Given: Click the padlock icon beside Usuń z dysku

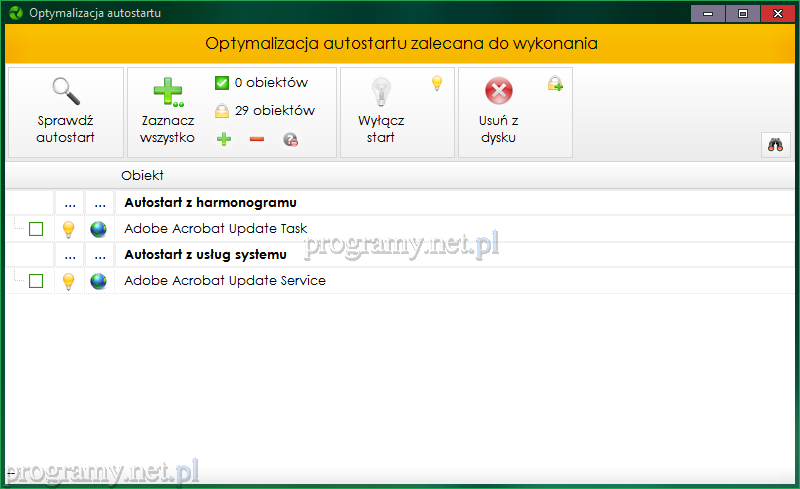Looking at the screenshot, I should (x=555, y=85).
